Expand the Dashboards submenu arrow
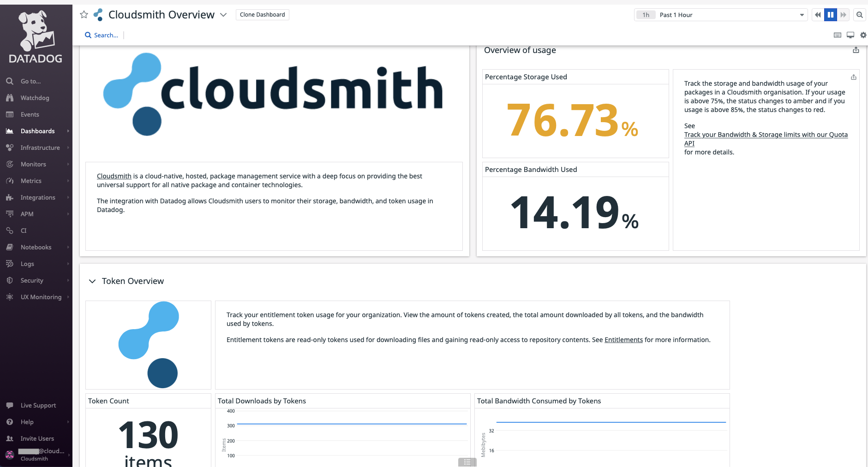 68,131
